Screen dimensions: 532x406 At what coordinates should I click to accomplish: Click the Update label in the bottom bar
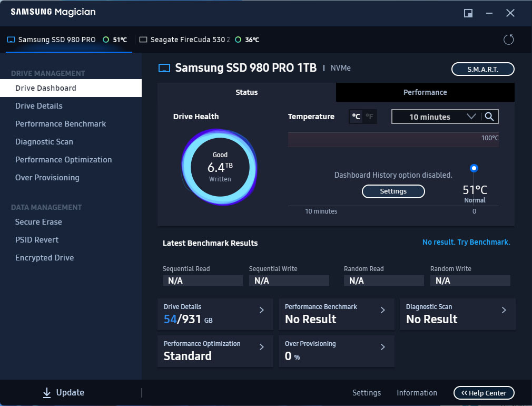tap(70, 393)
